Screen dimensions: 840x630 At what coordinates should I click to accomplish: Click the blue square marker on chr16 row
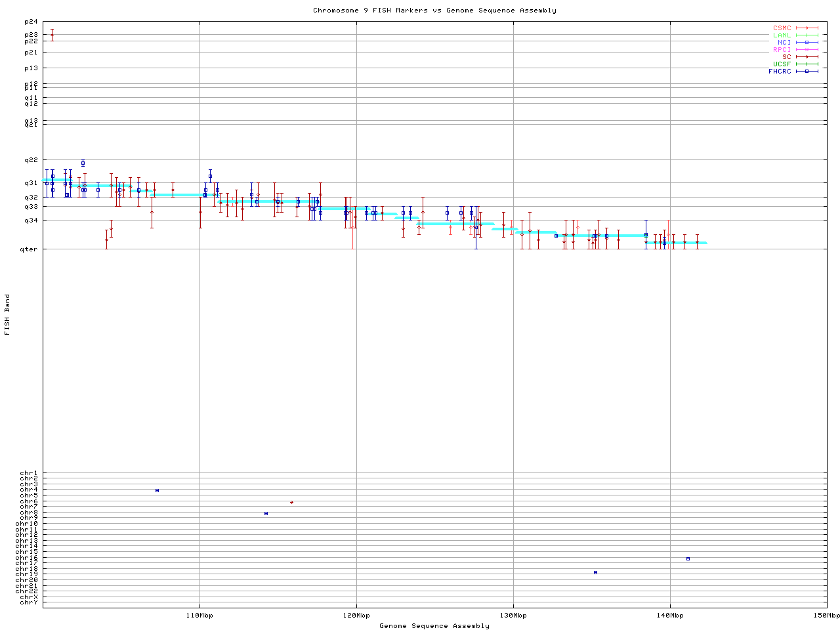point(688,558)
